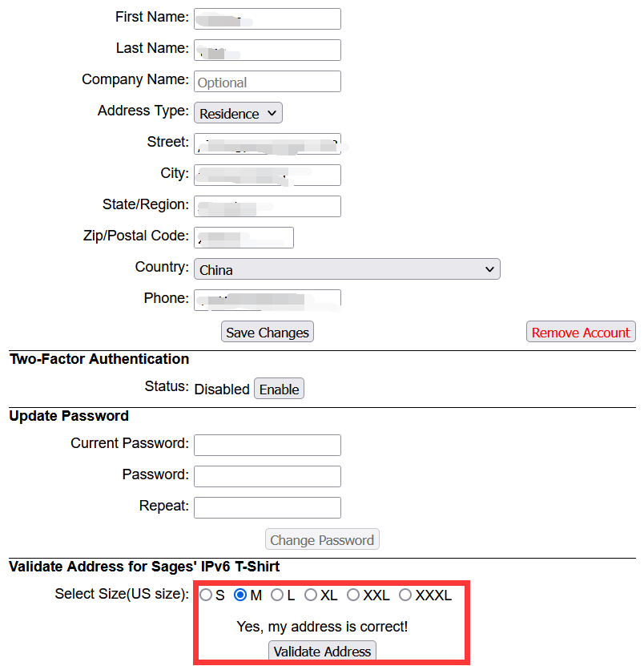
Task: Click into the Current Password field
Action: click(267, 445)
